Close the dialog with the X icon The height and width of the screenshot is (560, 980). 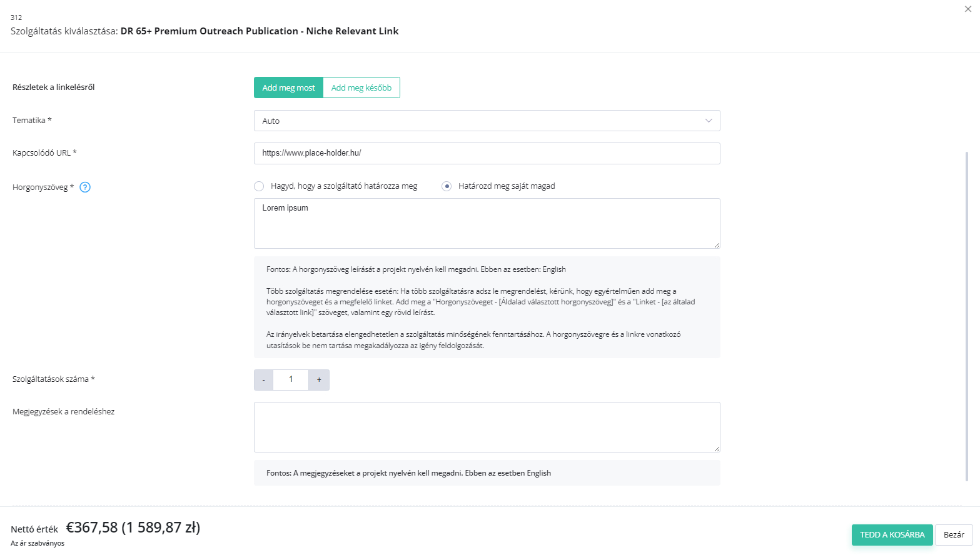coord(968,9)
